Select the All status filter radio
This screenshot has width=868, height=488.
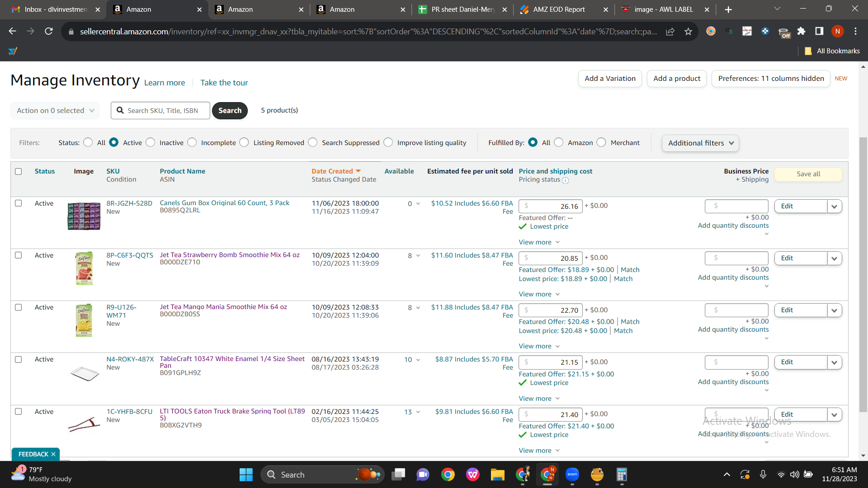pyautogui.click(x=88, y=142)
